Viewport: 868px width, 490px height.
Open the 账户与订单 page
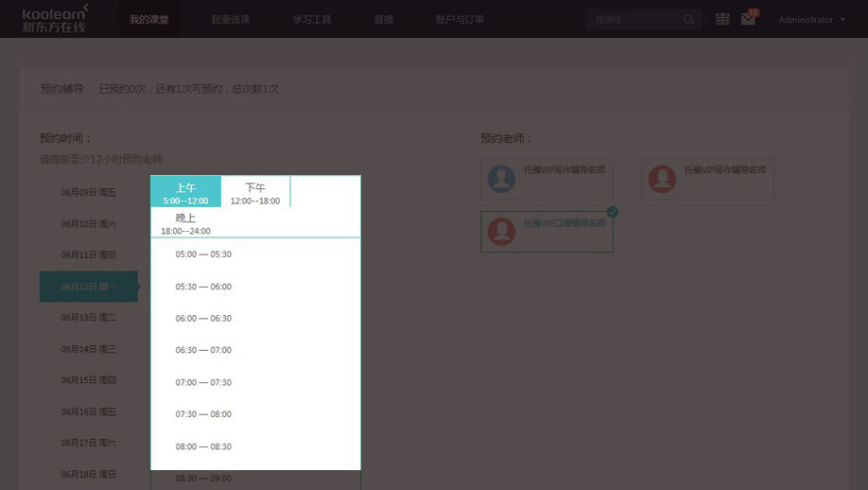[460, 20]
